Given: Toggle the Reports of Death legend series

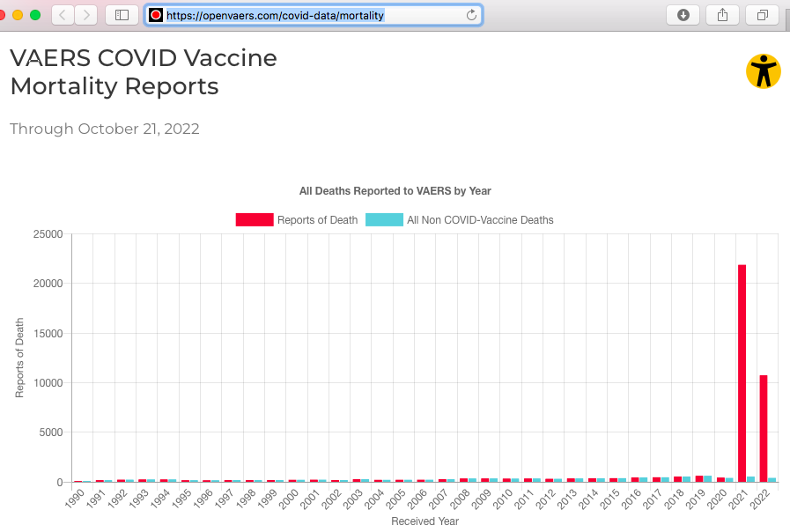Looking at the screenshot, I should 317,220.
